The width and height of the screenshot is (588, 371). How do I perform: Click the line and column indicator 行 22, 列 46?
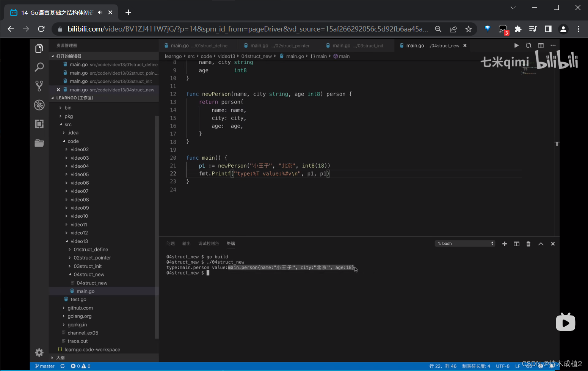coord(443,366)
